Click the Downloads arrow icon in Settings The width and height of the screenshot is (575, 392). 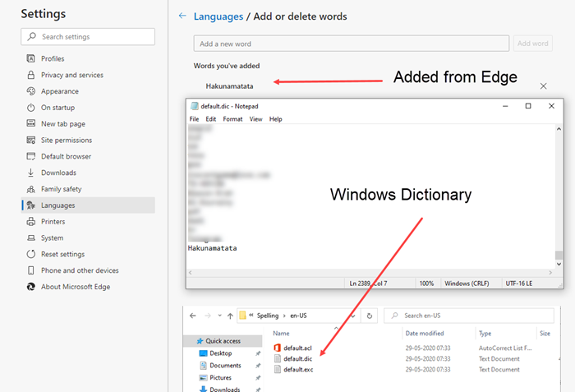coord(31,173)
